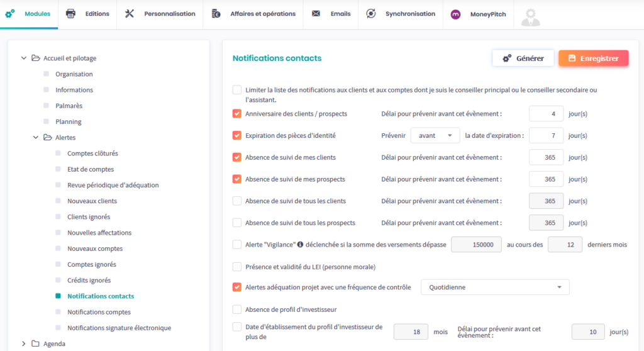Open the 'avant' expiration dropdown

tap(435, 135)
